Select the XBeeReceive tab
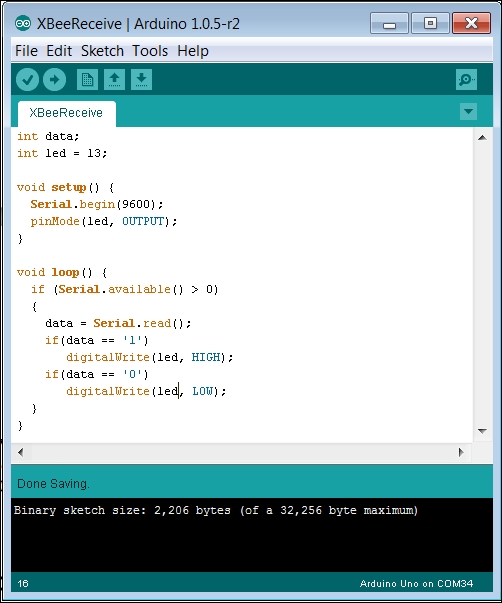This screenshot has width=502, height=603. pos(66,113)
